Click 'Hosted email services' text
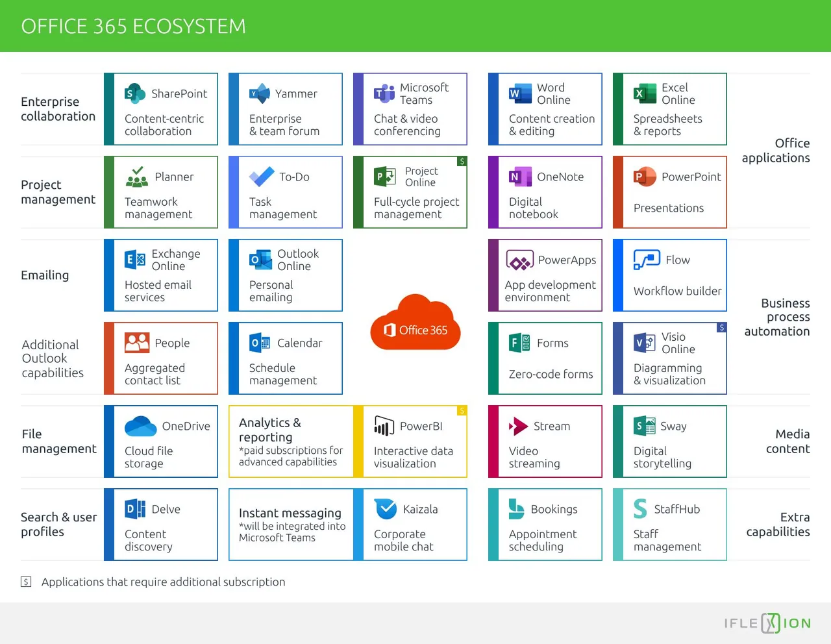831x644 pixels. [x=158, y=291]
